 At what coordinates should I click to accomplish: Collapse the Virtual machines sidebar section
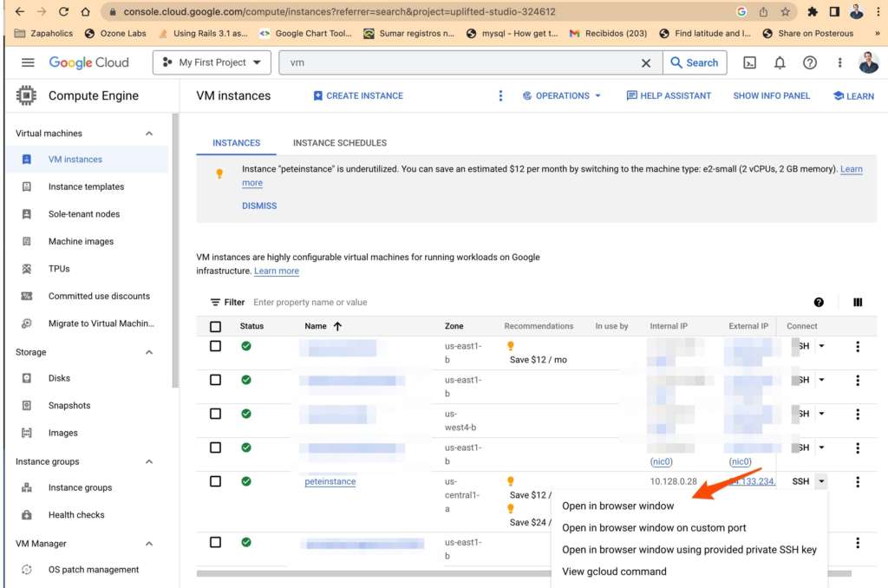[149, 134]
